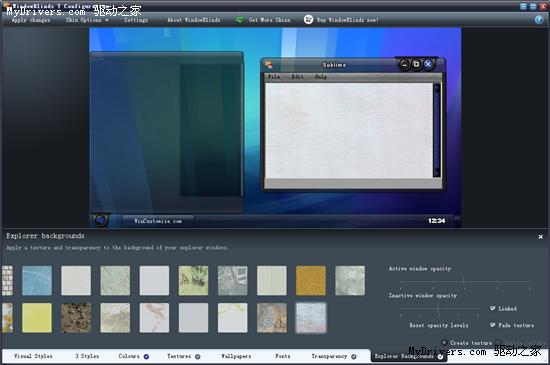Click the checkmark icon beside Transparency tab

[x=354, y=357]
